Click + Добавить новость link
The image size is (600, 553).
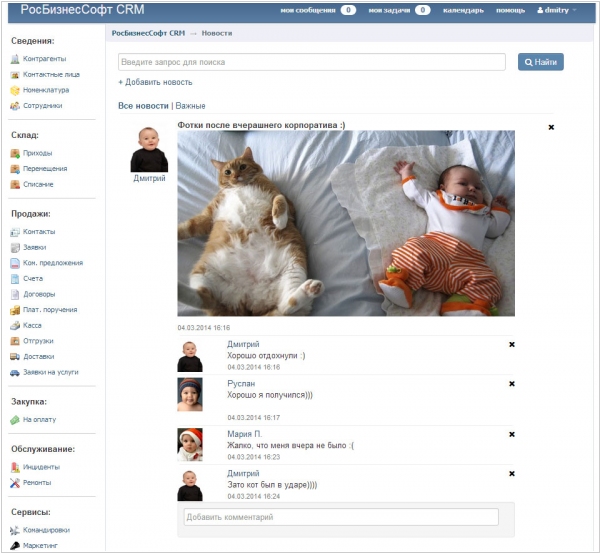[x=155, y=82]
